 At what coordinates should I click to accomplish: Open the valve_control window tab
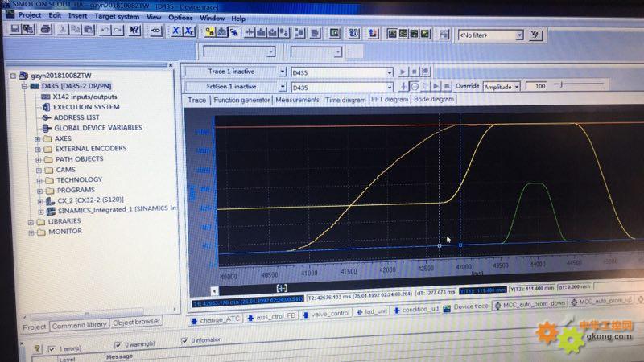(x=327, y=314)
